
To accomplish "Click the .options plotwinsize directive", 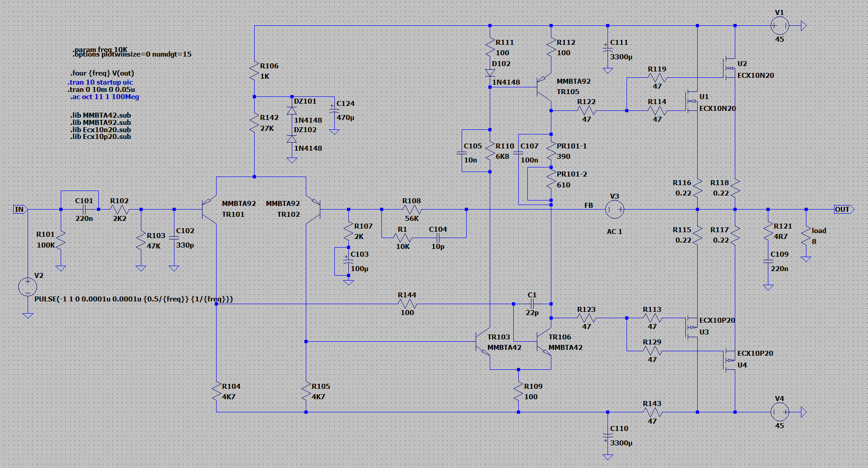I will click(132, 55).
